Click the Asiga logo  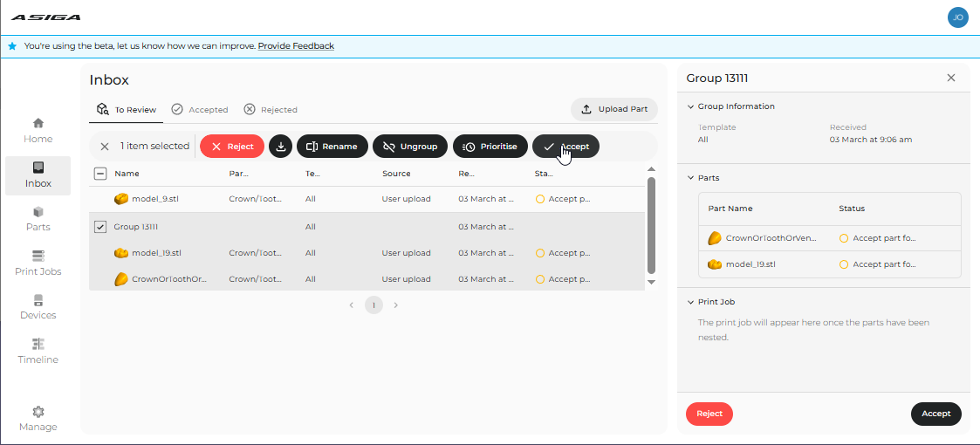pos(45,17)
